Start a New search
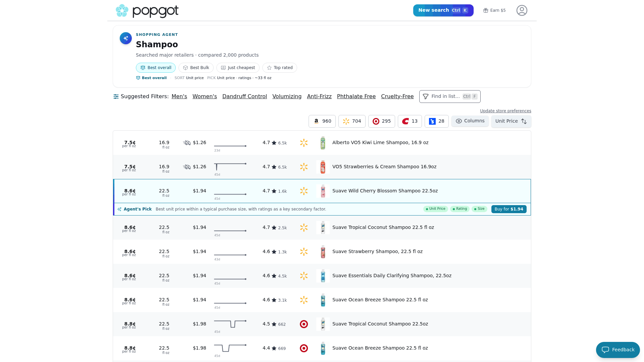644x362 pixels. pyautogui.click(x=443, y=10)
